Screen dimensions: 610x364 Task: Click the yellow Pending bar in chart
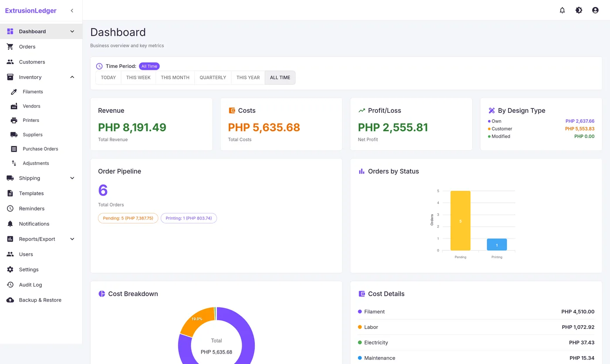coord(461,221)
